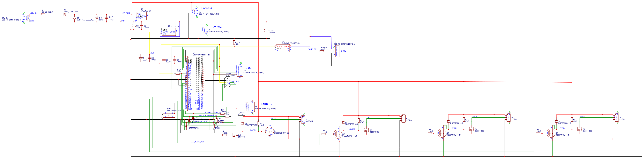Click the LED_DATA_3V3 net label
This screenshot has height=159, width=644.
(197, 142)
